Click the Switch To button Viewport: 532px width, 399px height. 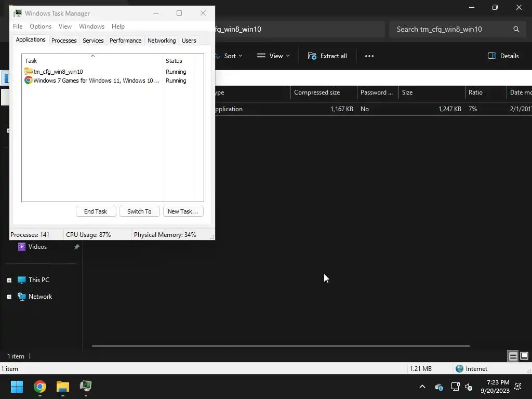139,211
